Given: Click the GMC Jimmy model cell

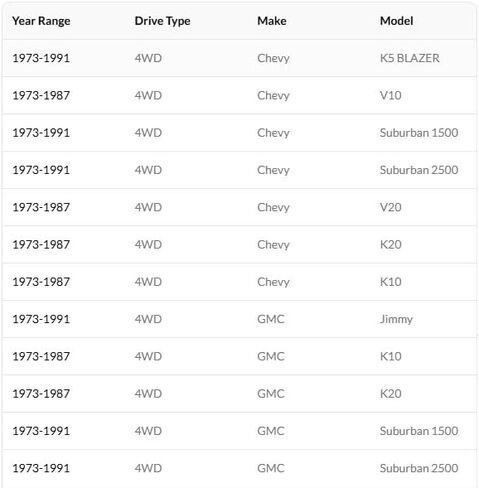Looking at the screenshot, I should (x=396, y=319).
